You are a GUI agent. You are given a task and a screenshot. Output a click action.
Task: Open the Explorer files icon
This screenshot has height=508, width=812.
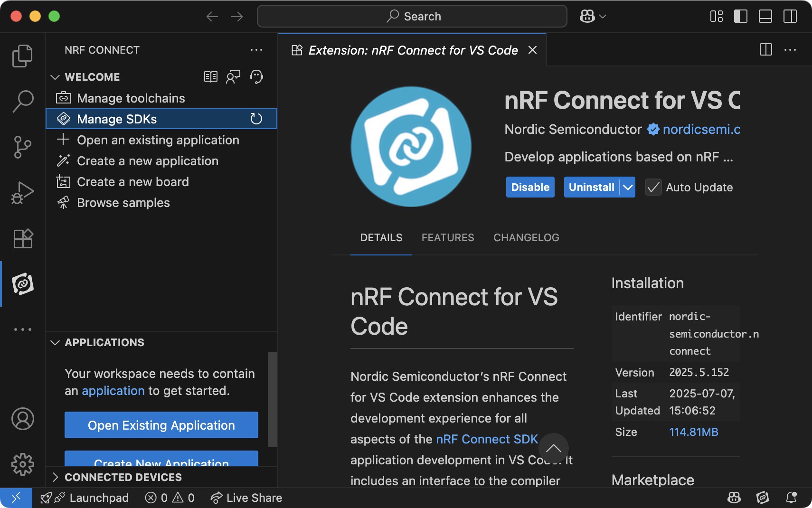pyautogui.click(x=22, y=56)
